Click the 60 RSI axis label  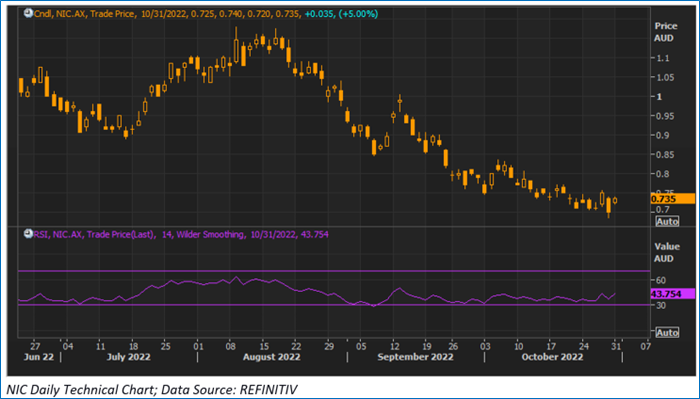(661, 280)
